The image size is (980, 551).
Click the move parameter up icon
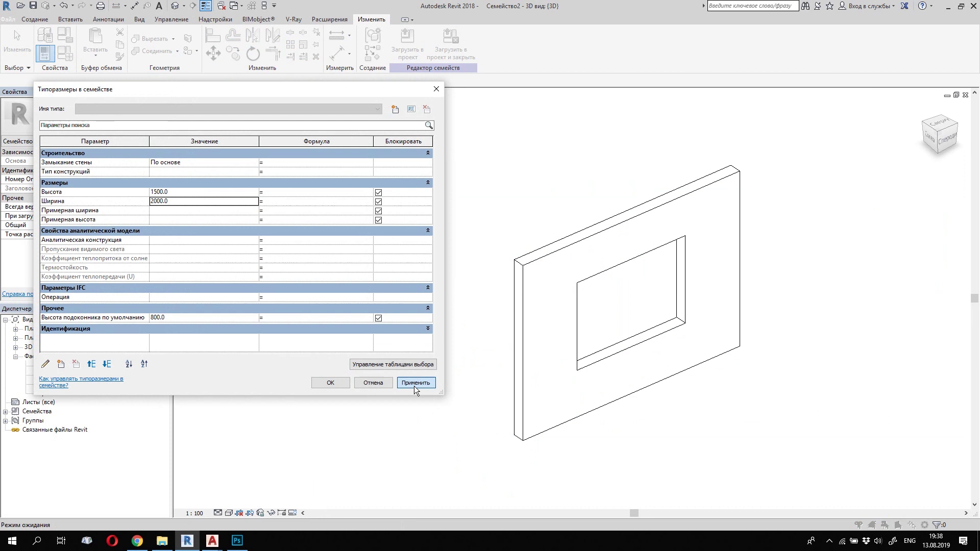[91, 364]
